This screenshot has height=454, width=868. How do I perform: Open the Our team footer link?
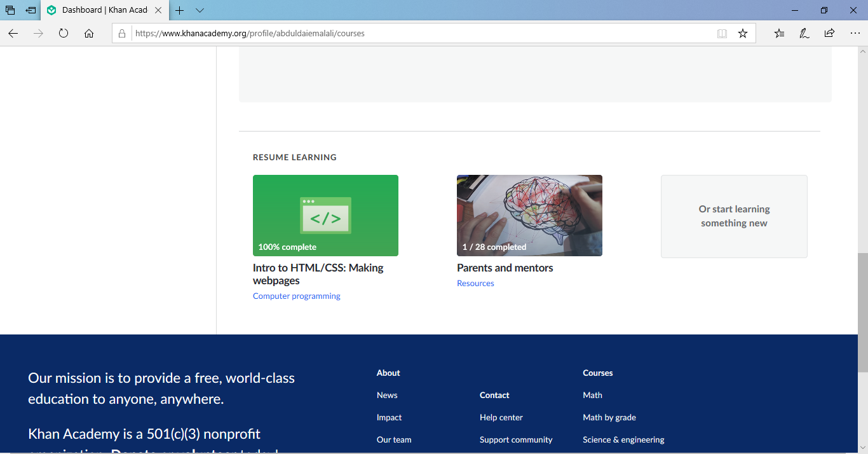point(394,439)
